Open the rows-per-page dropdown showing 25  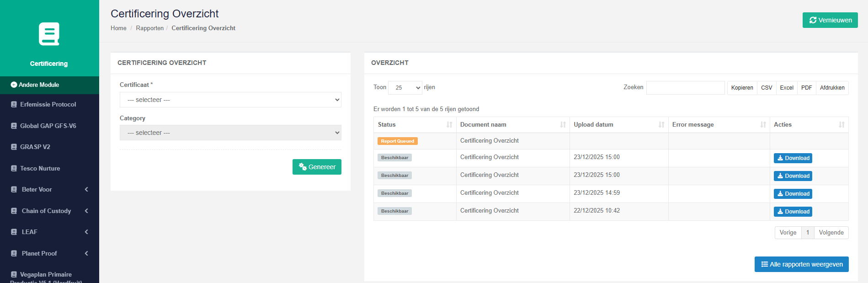pyautogui.click(x=405, y=87)
